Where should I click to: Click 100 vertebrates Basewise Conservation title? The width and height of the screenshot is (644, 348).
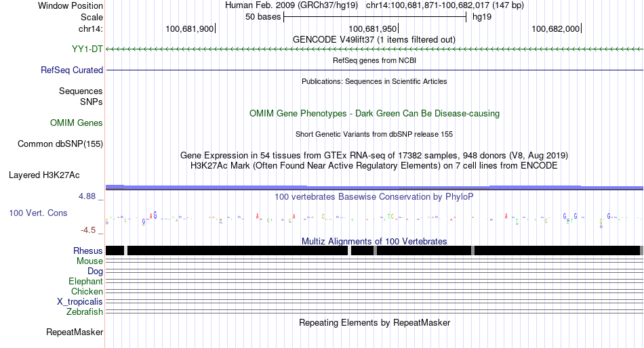[374, 197]
